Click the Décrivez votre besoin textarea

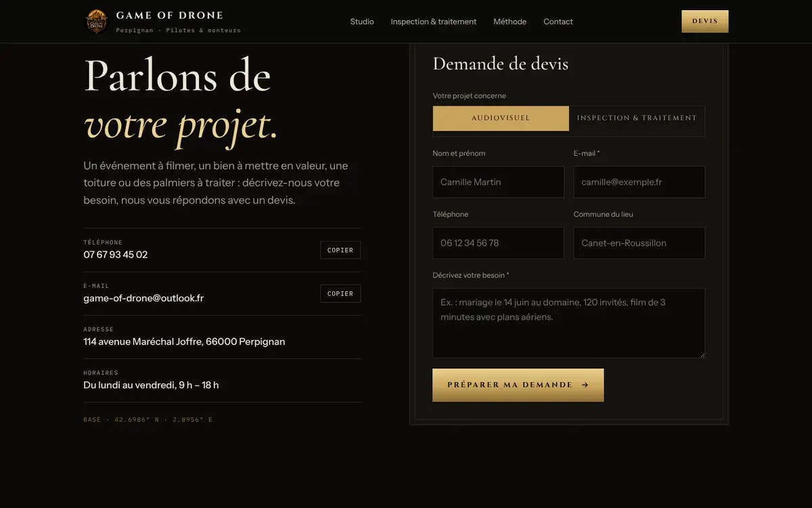tap(569, 323)
